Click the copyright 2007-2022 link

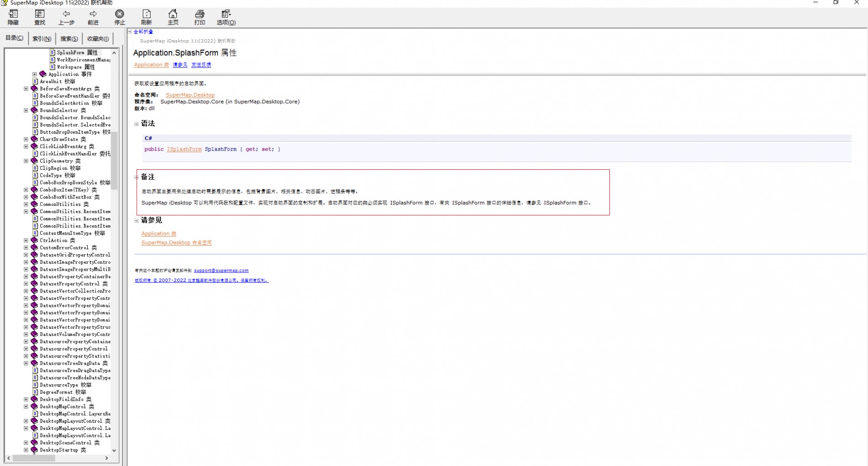(x=201, y=280)
